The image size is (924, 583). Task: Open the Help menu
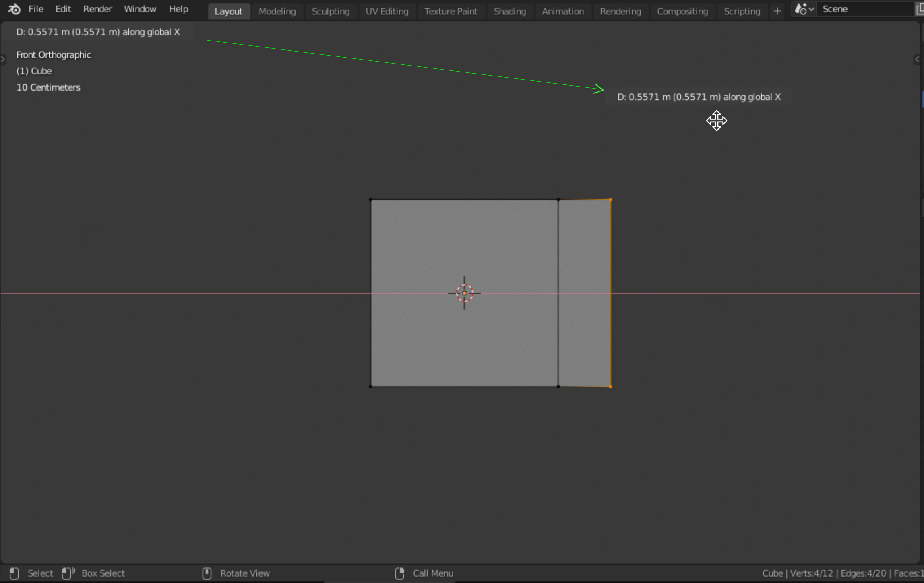(178, 9)
